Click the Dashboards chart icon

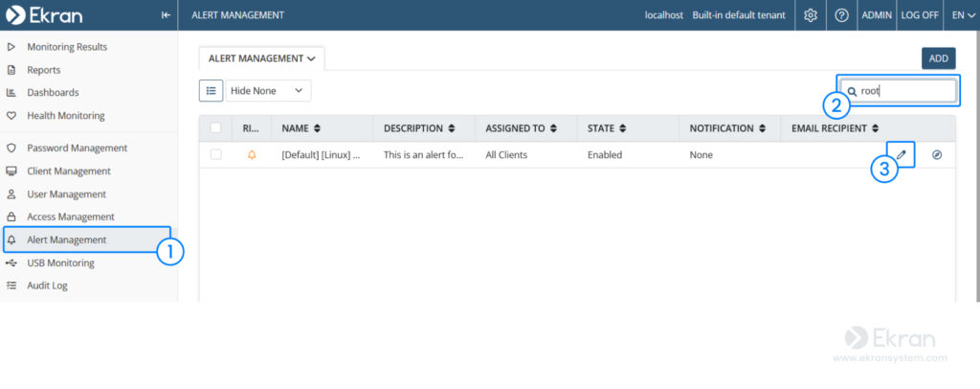point(11,93)
